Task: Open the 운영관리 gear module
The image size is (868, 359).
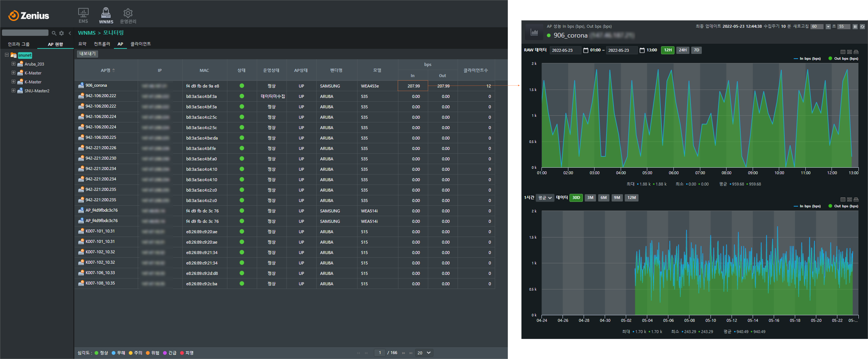Action: point(128,16)
